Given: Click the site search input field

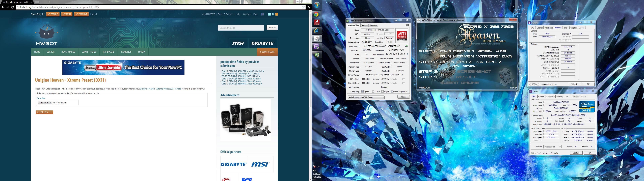Looking at the screenshot, I should pyautogui.click(x=241, y=28).
